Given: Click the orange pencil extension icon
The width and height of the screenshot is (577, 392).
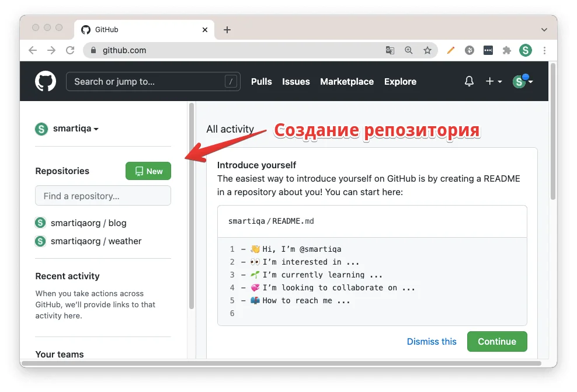Looking at the screenshot, I should tap(451, 50).
